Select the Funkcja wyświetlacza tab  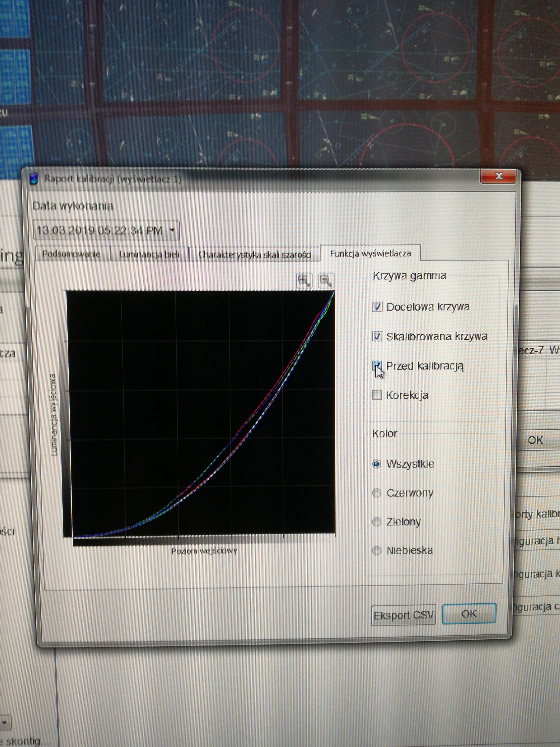(x=370, y=254)
